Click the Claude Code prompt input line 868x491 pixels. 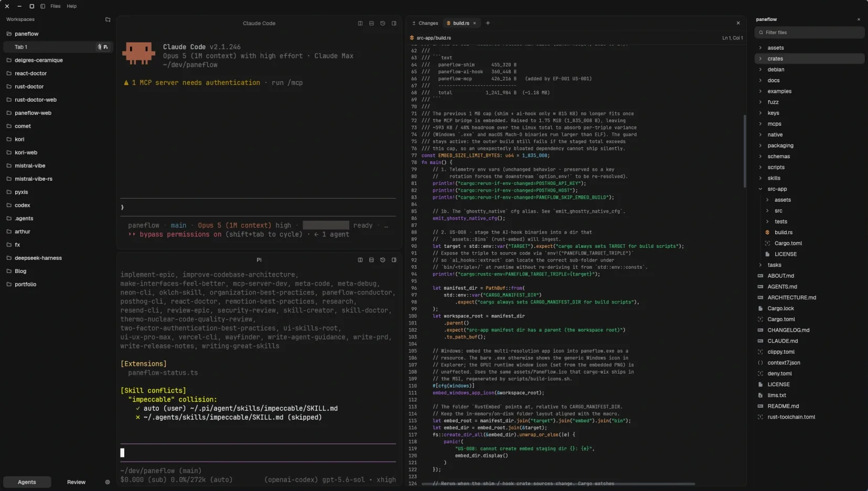coord(258,208)
